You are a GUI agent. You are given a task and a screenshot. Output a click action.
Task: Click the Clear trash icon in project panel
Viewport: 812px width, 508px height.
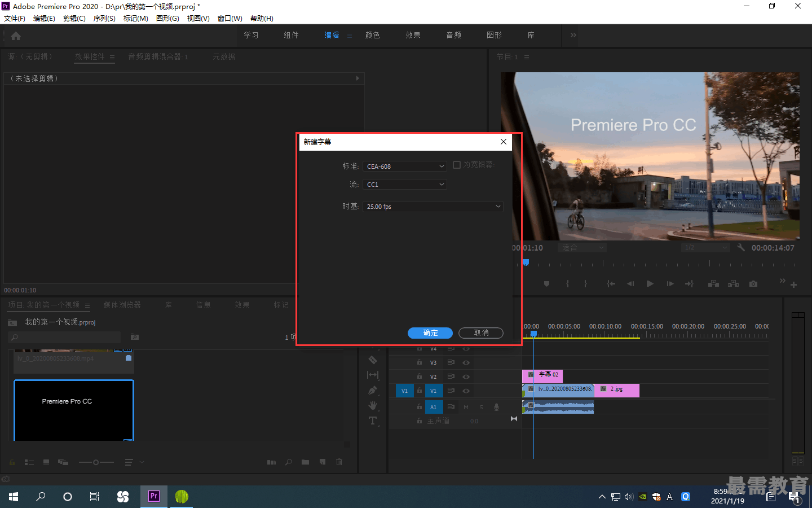point(339,462)
